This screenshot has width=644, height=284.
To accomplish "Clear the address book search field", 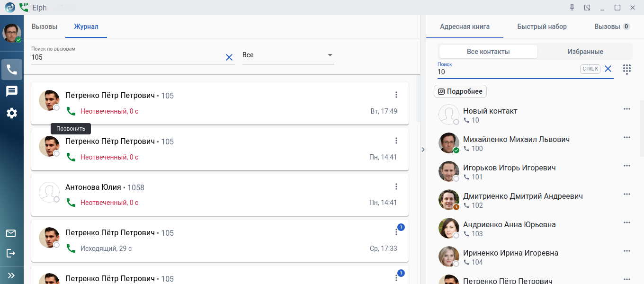I will [x=608, y=69].
